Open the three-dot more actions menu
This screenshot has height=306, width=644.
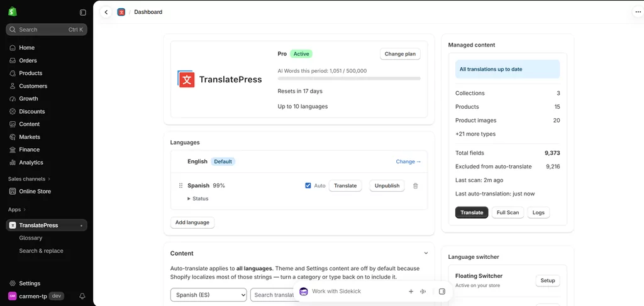[637, 13]
